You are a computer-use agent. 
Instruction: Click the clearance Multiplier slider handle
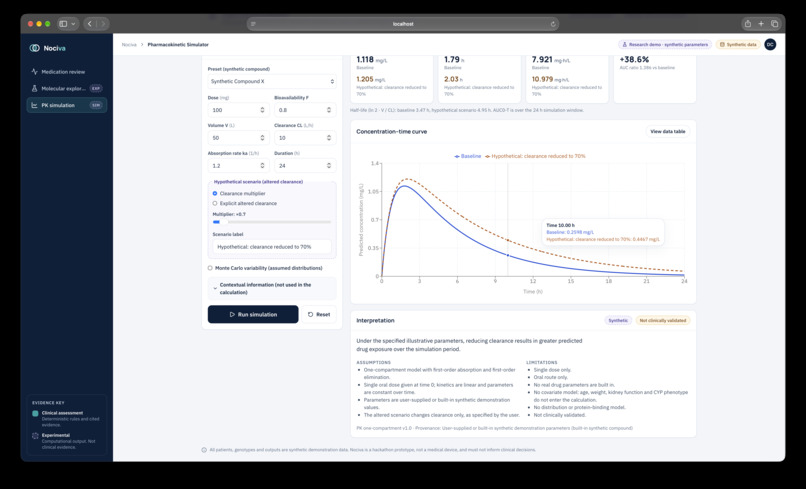click(224, 222)
